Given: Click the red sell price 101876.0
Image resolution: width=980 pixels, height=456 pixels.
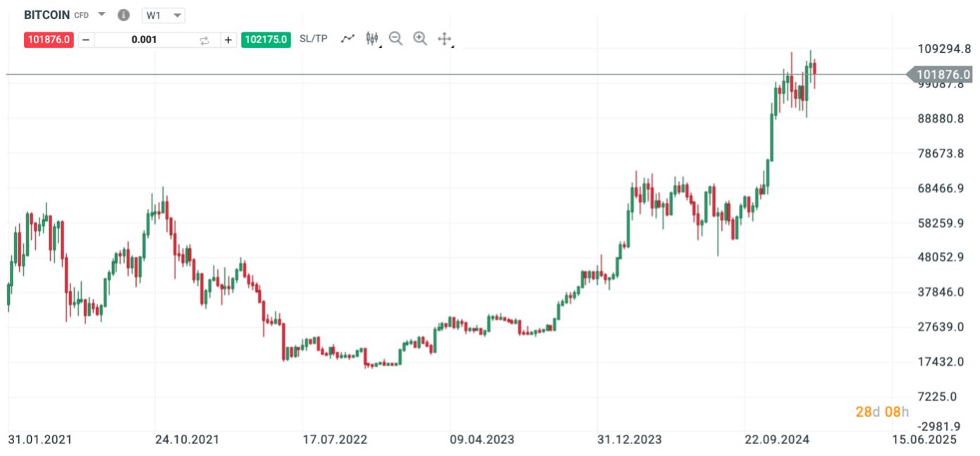Looking at the screenshot, I should 49,39.
